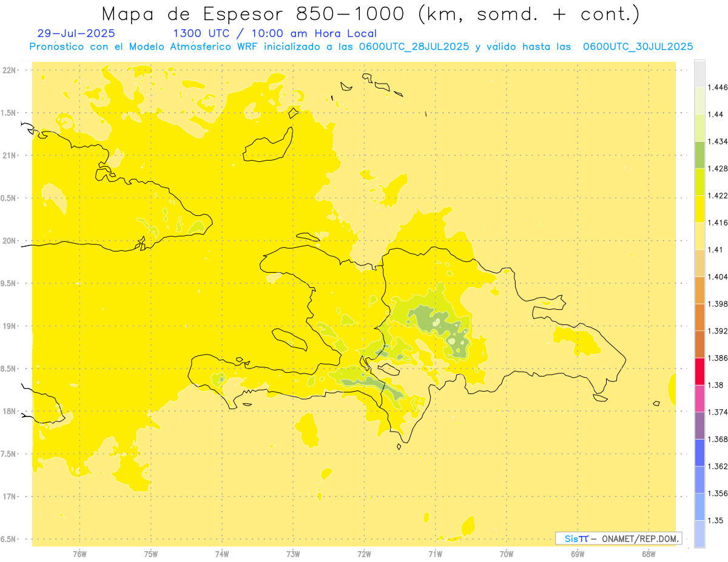728x562 pixels.
Task: Click the 71W longitude label
Action: 435,554
